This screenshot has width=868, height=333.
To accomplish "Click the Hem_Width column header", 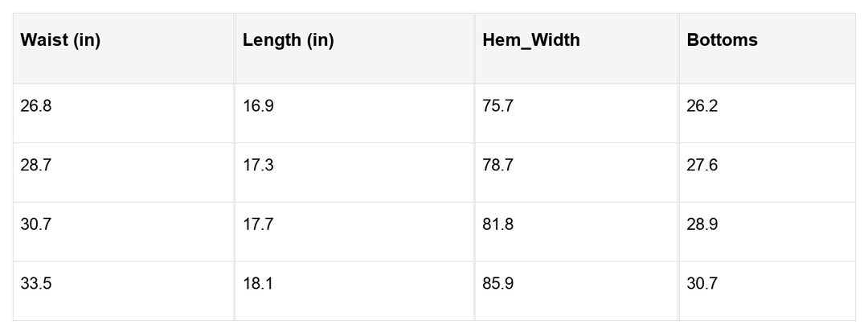I will coord(530,41).
